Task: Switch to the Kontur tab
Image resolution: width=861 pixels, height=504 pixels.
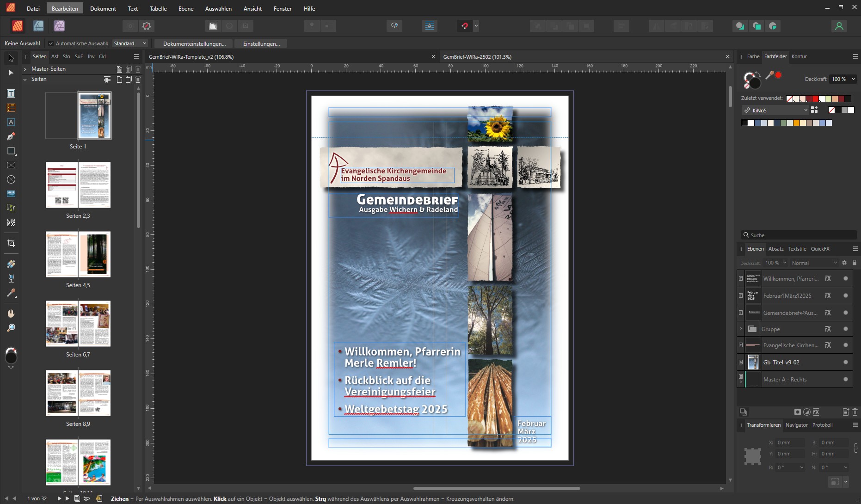Action: click(x=799, y=56)
